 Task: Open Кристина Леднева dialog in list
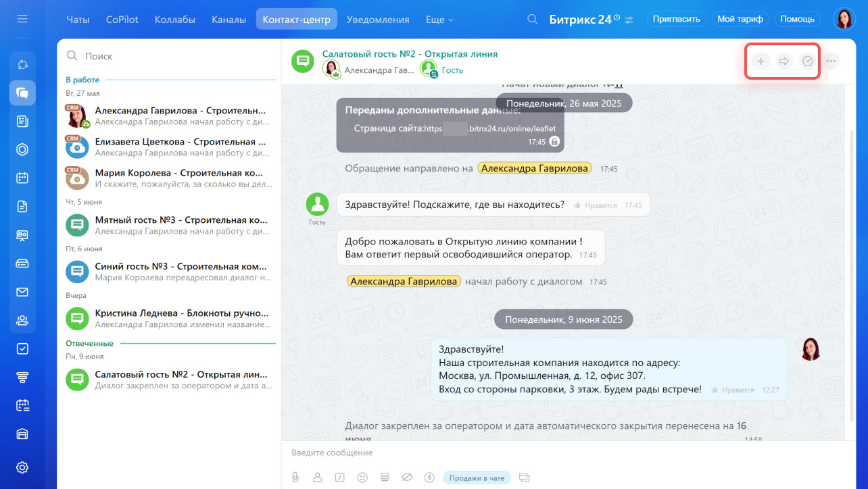[x=169, y=319]
